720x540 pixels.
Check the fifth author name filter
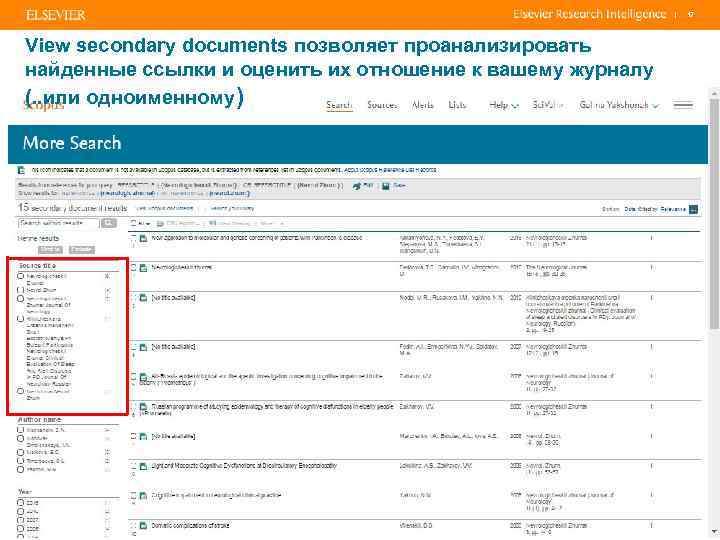[21, 469]
